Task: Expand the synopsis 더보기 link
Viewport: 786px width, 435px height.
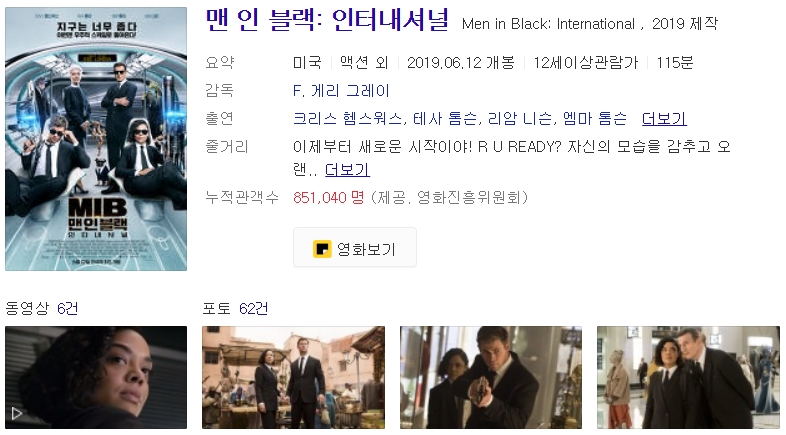Action: tap(347, 170)
